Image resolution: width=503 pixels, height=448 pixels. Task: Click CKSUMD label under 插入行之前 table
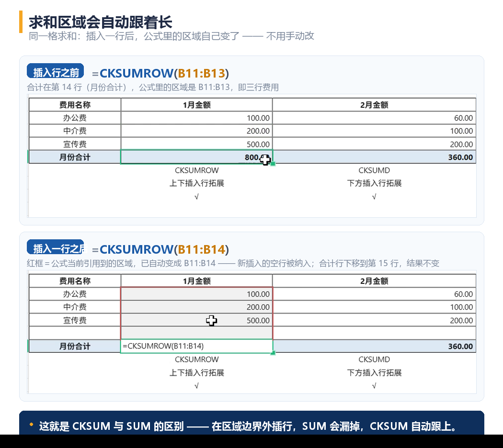point(374,170)
